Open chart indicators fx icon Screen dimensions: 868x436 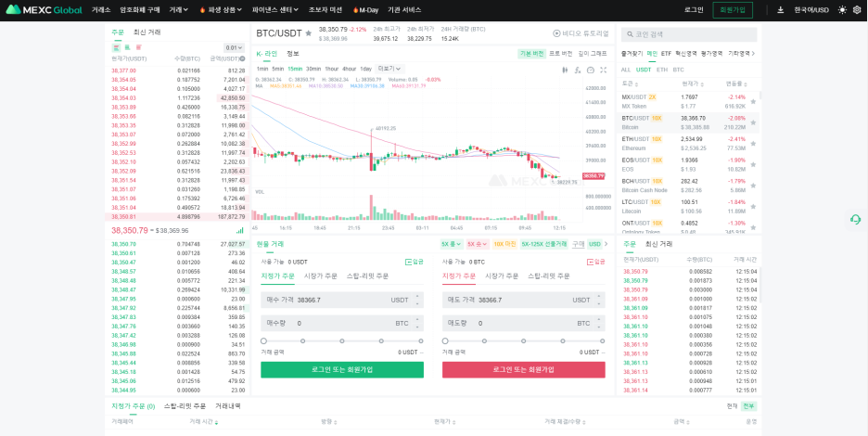(x=578, y=70)
